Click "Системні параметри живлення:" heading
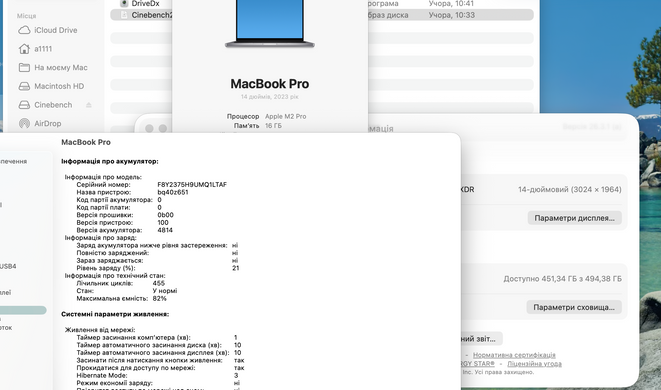661x390 pixels. [x=115, y=315]
